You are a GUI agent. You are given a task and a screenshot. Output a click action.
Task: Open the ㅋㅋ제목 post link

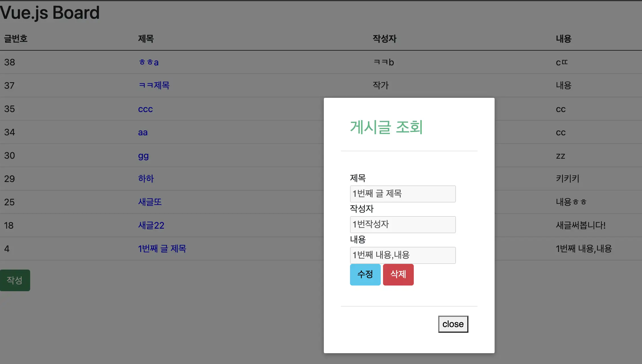[154, 85]
